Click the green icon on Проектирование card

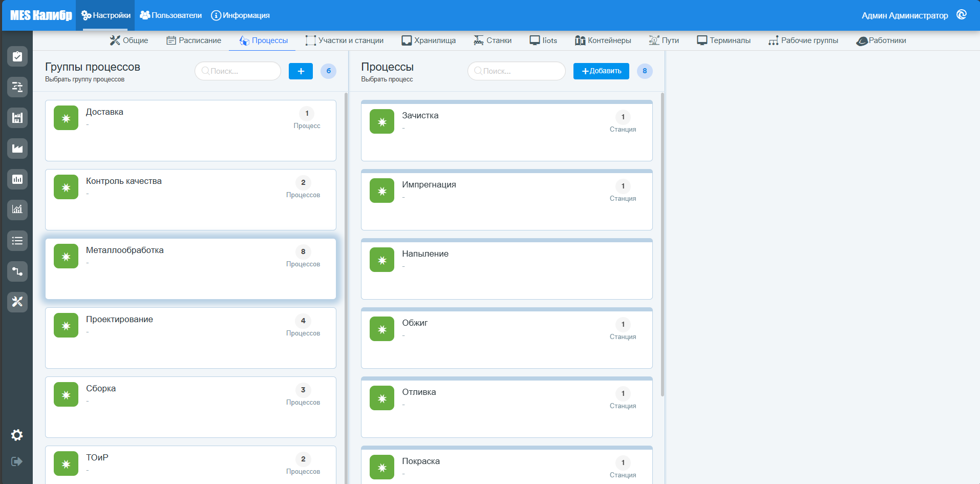tap(66, 325)
